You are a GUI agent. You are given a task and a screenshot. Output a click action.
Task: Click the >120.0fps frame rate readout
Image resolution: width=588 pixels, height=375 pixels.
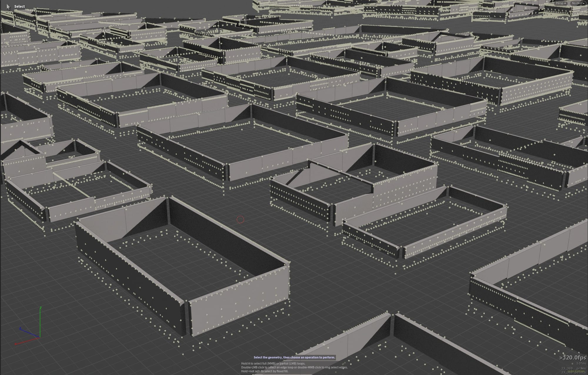click(572, 358)
